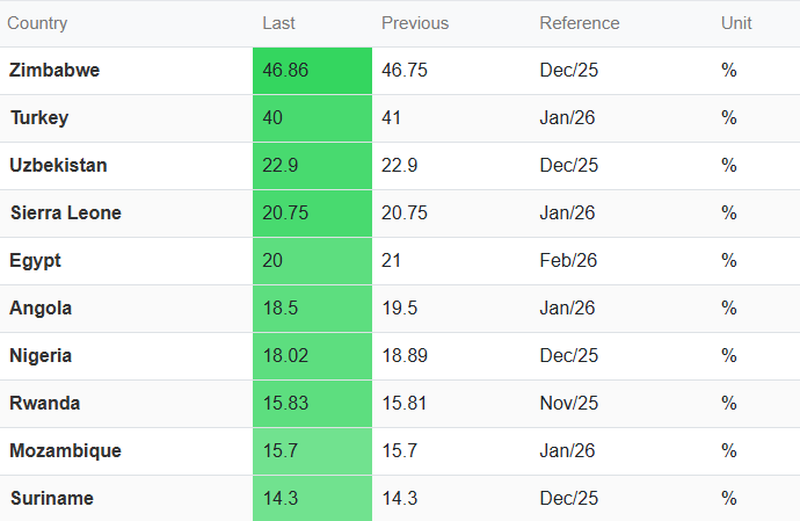Sort by the Reference column header
Image resolution: width=800 pixels, height=521 pixels.
coord(579,23)
